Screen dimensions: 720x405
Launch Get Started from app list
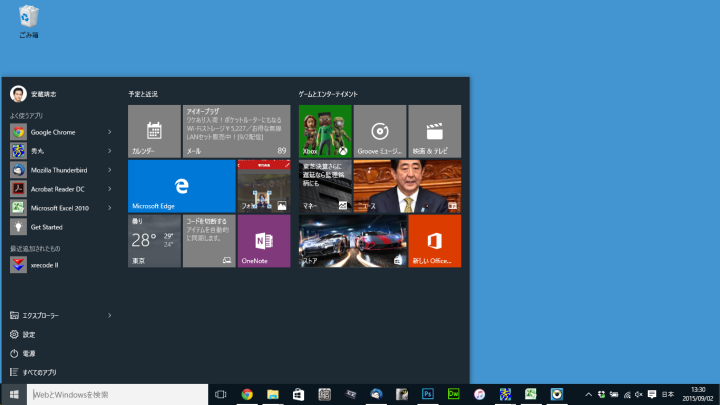(45, 227)
